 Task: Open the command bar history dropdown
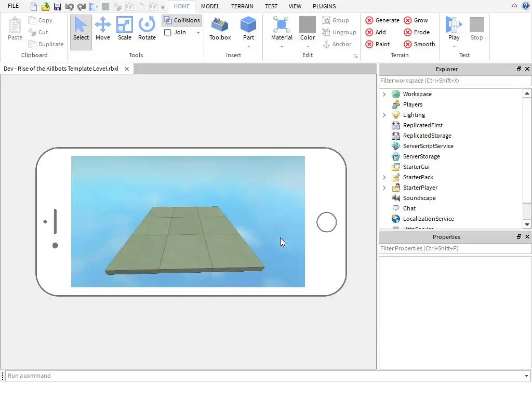click(526, 376)
